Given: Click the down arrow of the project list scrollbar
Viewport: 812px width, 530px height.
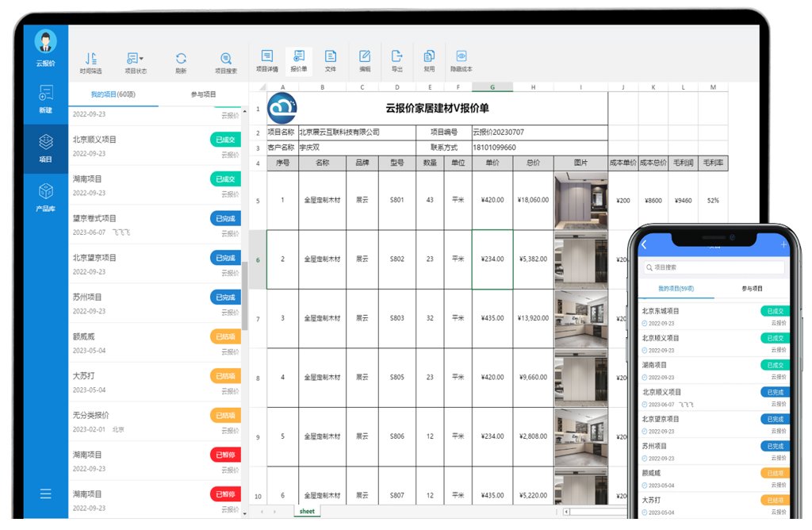Looking at the screenshot, I should coord(245,513).
